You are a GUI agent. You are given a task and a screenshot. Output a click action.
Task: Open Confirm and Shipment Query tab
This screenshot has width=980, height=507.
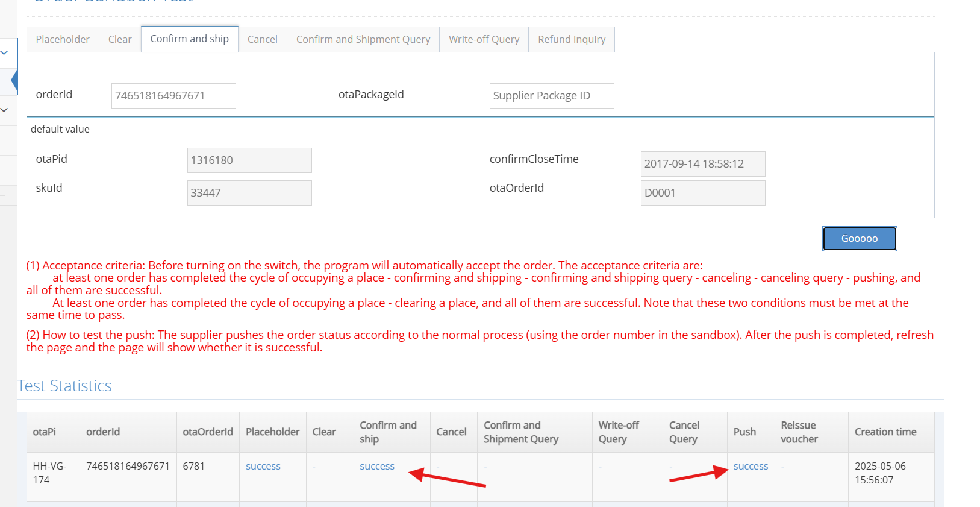coord(363,39)
